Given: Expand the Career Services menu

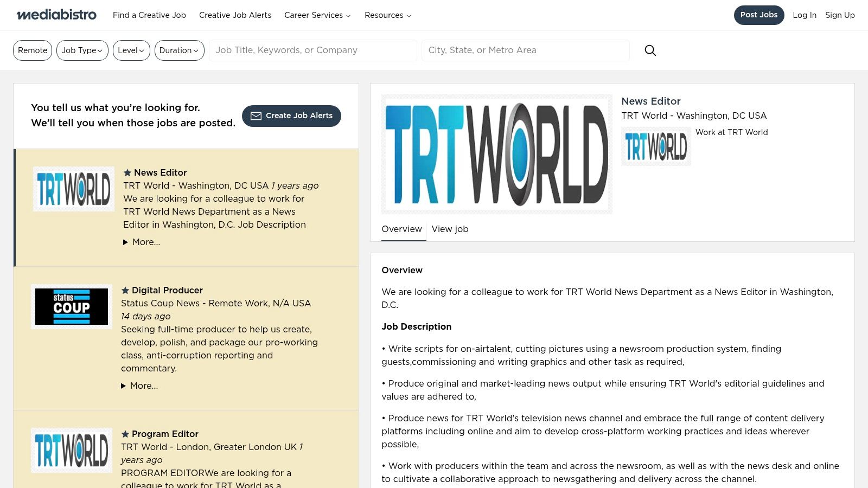Looking at the screenshot, I should 317,15.
